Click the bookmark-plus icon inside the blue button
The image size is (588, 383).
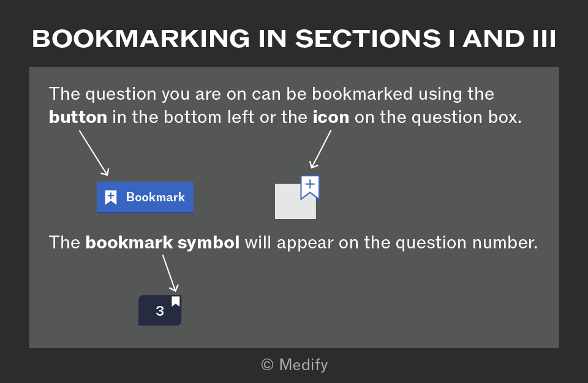pos(111,198)
